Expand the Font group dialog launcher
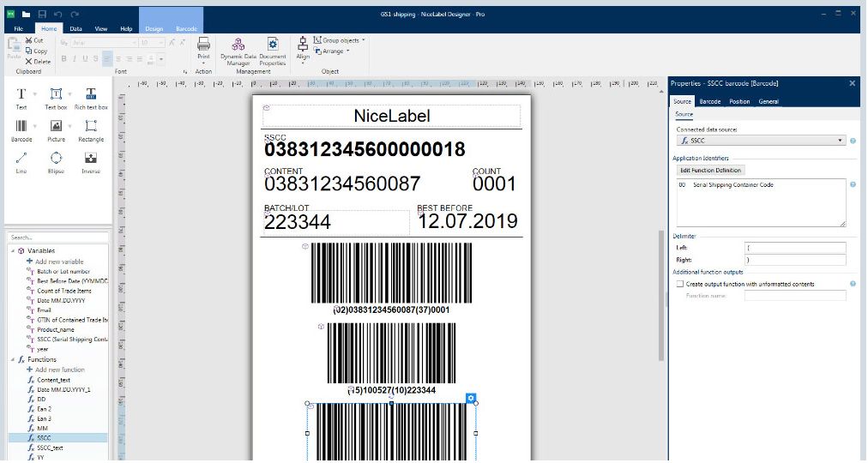The height and width of the screenshot is (463, 868). pos(185,72)
